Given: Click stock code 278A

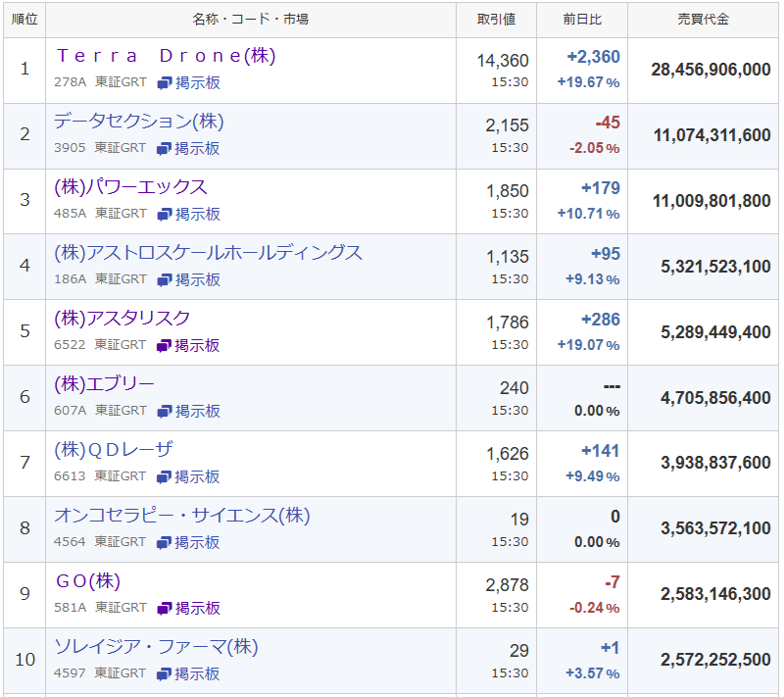Looking at the screenshot, I should (70, 82).
